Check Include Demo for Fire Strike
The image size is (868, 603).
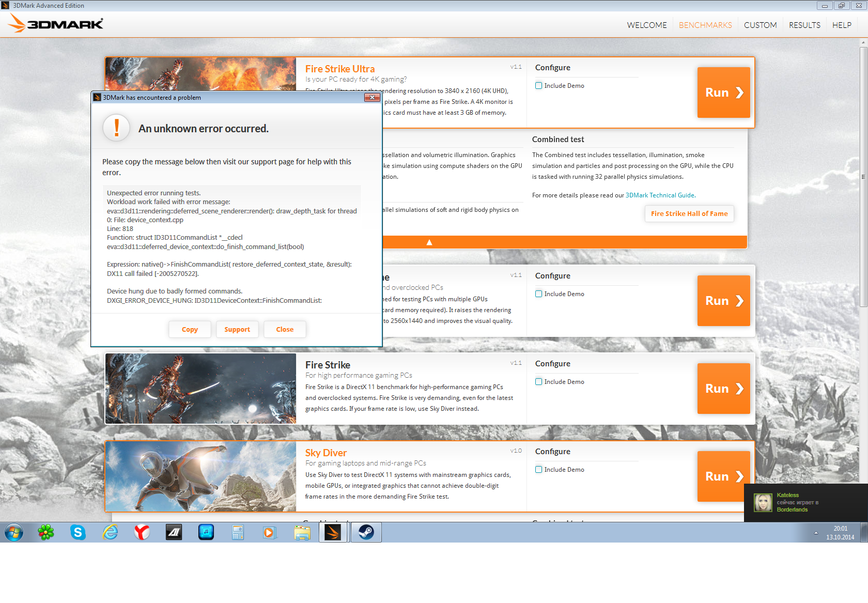[539, 382]
